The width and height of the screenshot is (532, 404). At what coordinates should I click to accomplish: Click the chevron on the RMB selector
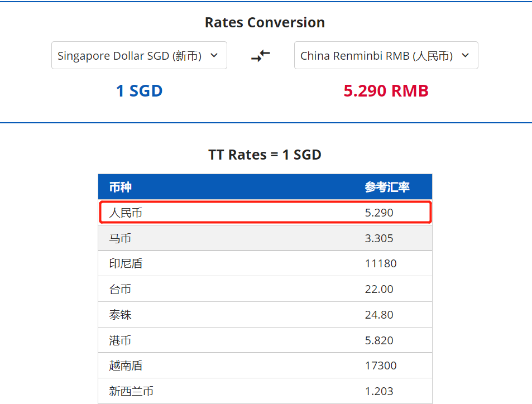(x=466, y=55)
